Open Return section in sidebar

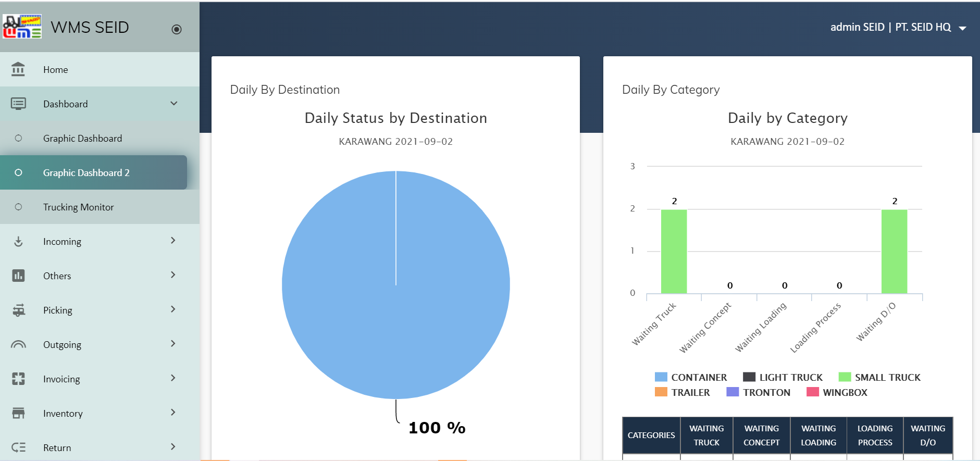(57, 447)
